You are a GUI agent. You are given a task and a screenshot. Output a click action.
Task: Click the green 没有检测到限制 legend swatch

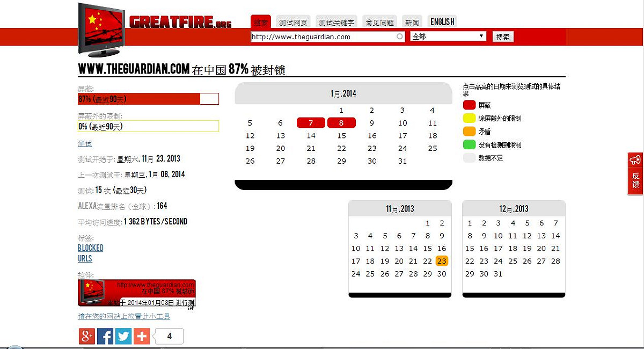(x=470, y=145)
